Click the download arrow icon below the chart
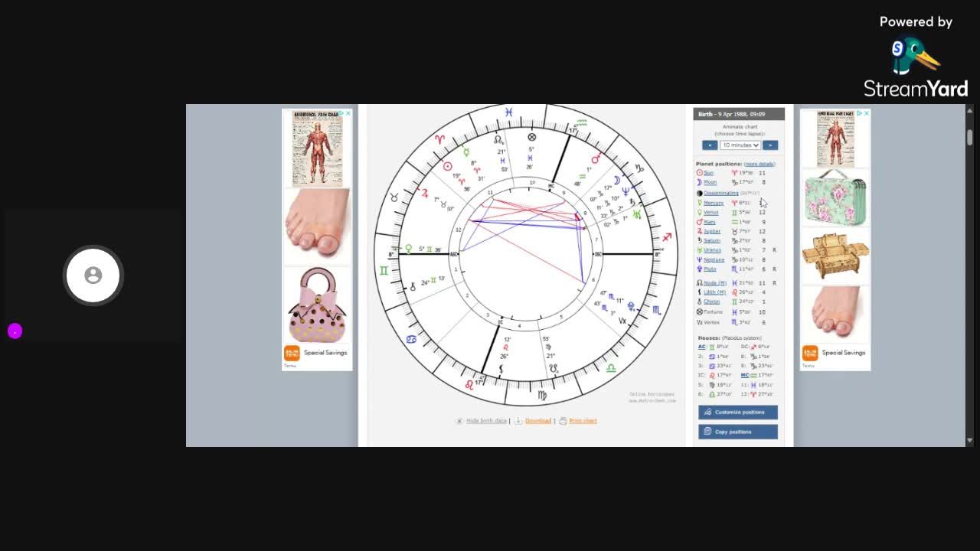Viewport: 980px width, 551px height. pos(518,420)
